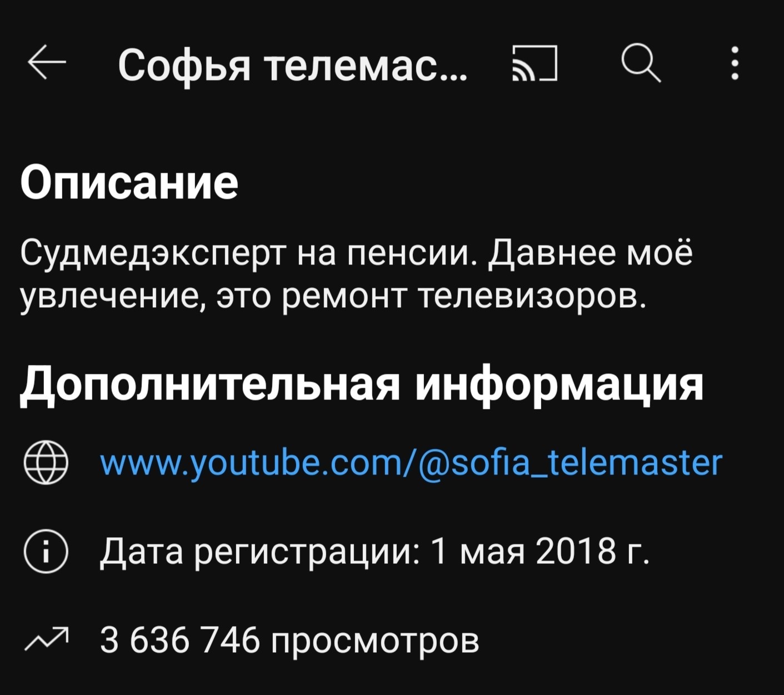
Task: Tap the info circle icon near registration date
Action: (x=46, y=551)
